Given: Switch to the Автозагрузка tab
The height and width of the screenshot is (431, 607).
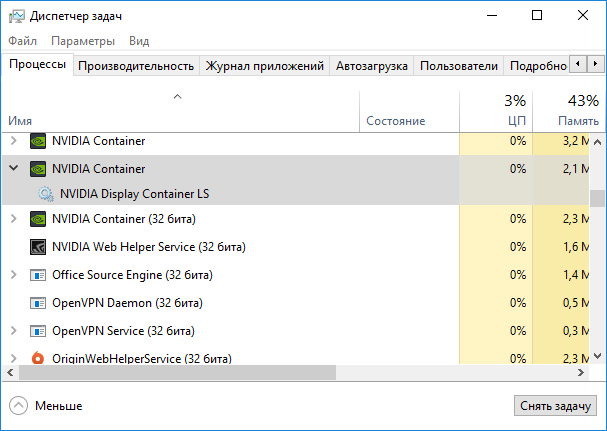Looking at the screenshot, I should pos(372,66).
